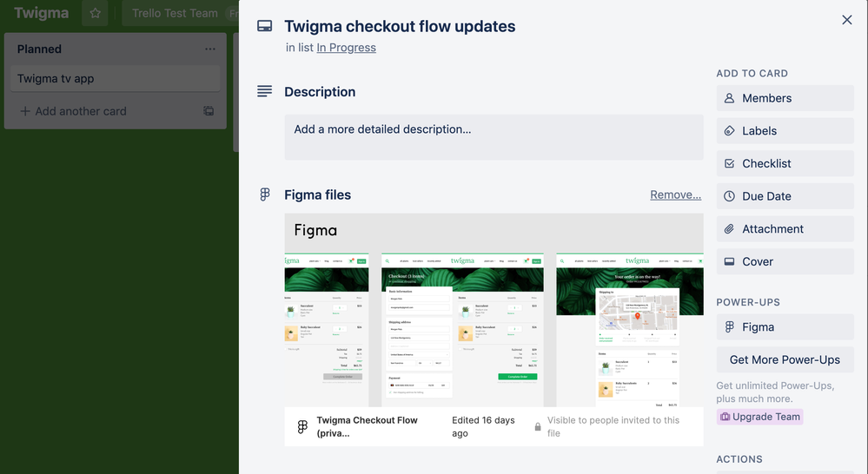Screen dimensions: 868x474
Task: Click the lock visibility icon
Action: pos(538,427)
